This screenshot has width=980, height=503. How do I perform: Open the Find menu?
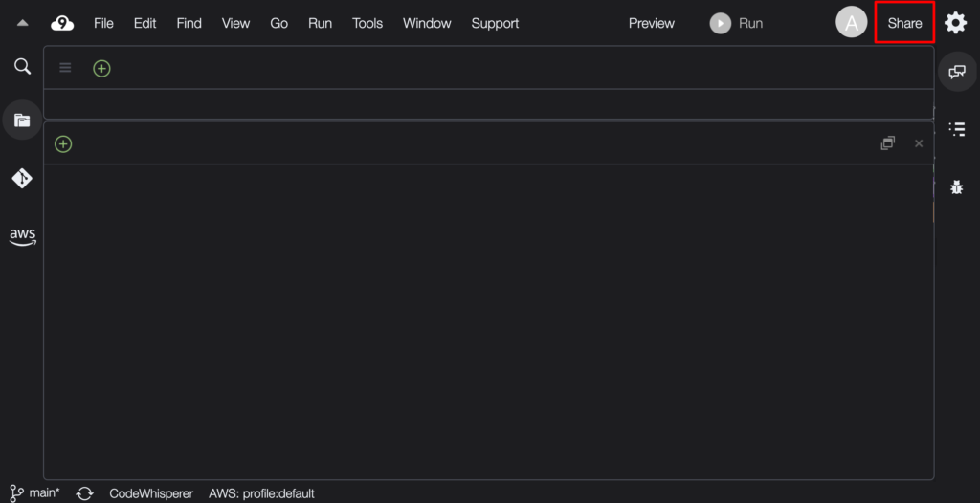click(189, 24)
